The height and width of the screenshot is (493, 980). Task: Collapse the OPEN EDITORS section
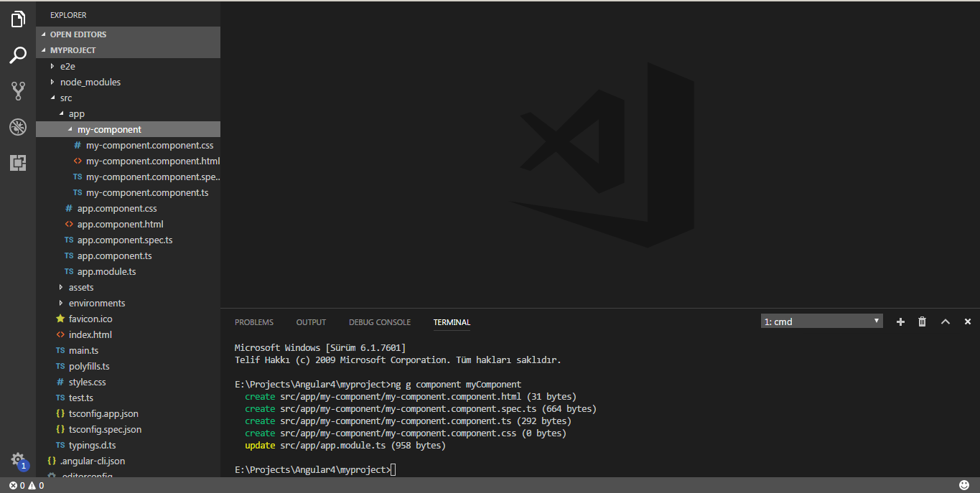tap(128, 34)
